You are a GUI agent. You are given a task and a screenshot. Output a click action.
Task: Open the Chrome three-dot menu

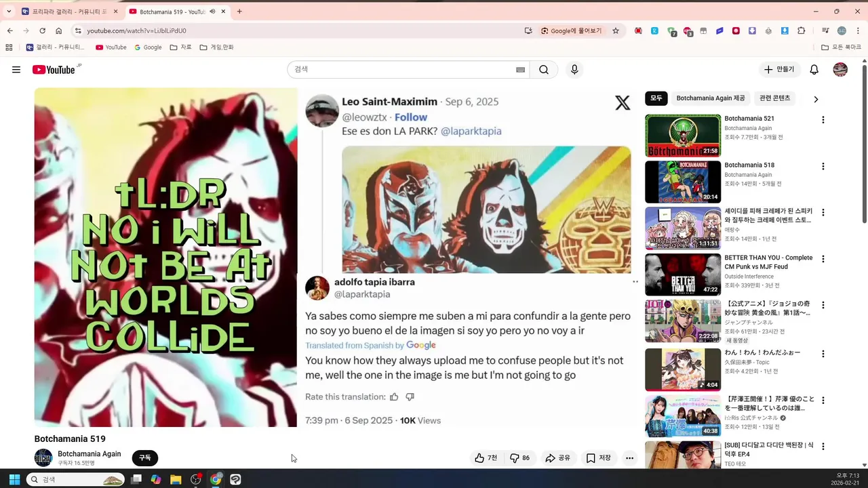(858, 30)
